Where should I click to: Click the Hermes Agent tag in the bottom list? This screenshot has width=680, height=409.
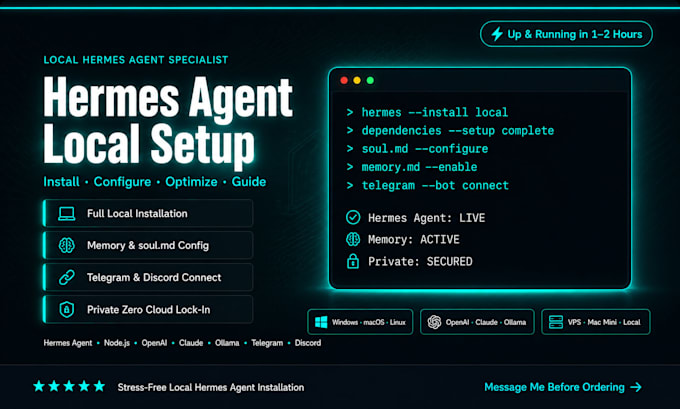68,343
